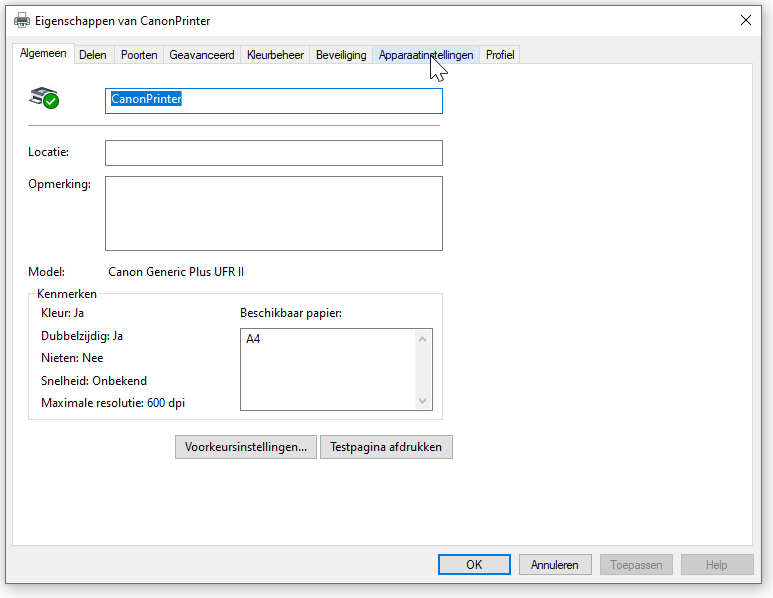Close the Eigenschappen van CanonPrinter dialog
This screenshot has height=598, width=773.
745,20
